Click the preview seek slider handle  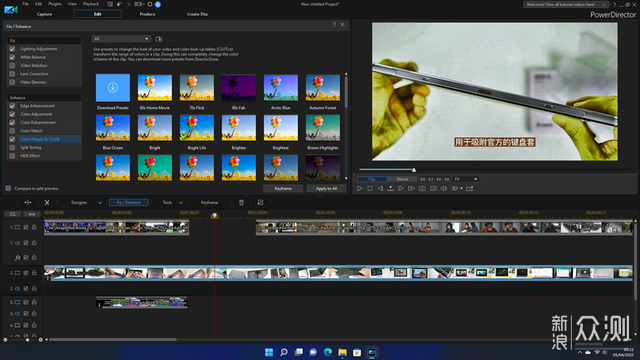414,170
